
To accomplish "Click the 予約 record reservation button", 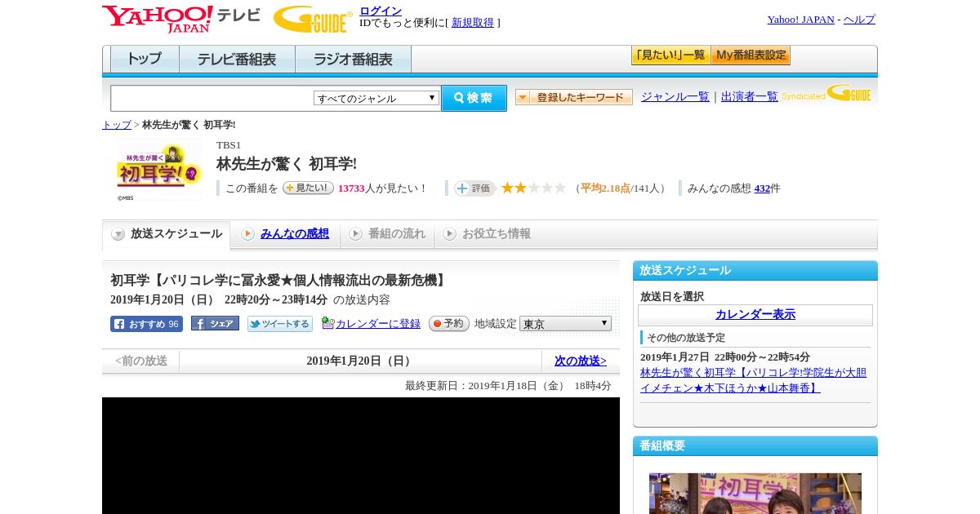I will coord(448,324).
